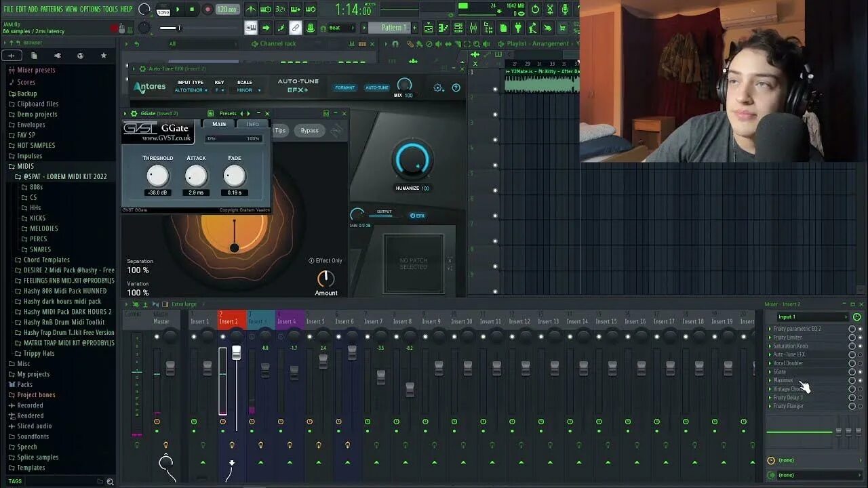The image size is (868, 488).
Task: Toggle Effect Only option
Action: click(325, 260)
